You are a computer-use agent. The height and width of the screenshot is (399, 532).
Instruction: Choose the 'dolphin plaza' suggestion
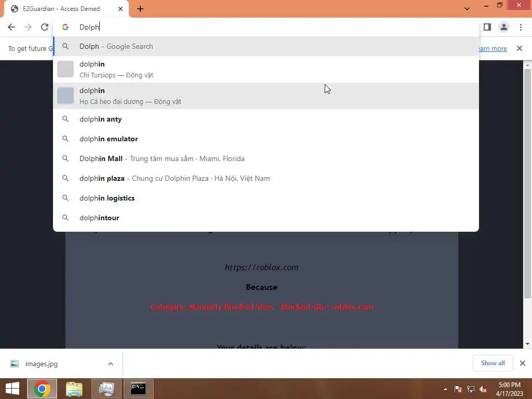point(266,178)
